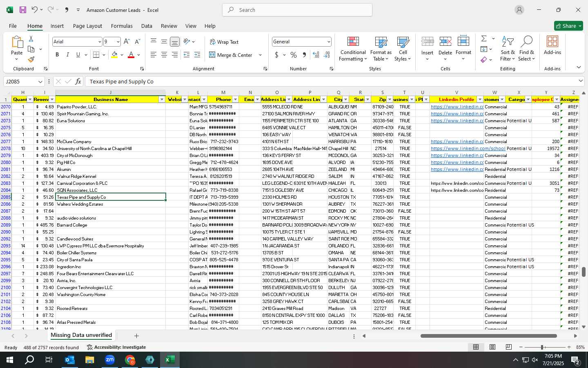Switch to the Formulas tab
This screenshot has width=588, height=368.
tap(122, 26)
